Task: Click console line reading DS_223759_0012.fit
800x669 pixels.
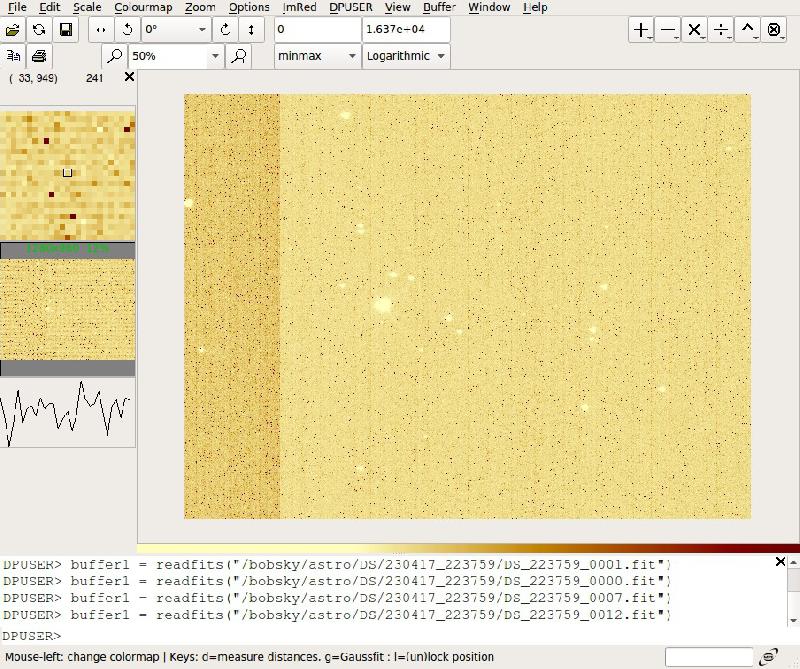Action: 337,614
